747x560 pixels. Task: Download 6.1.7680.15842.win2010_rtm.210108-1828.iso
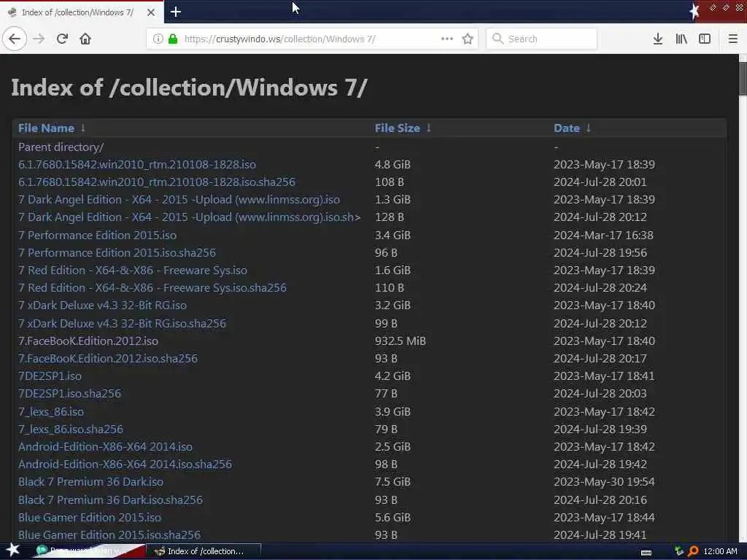tap(137, 165)
